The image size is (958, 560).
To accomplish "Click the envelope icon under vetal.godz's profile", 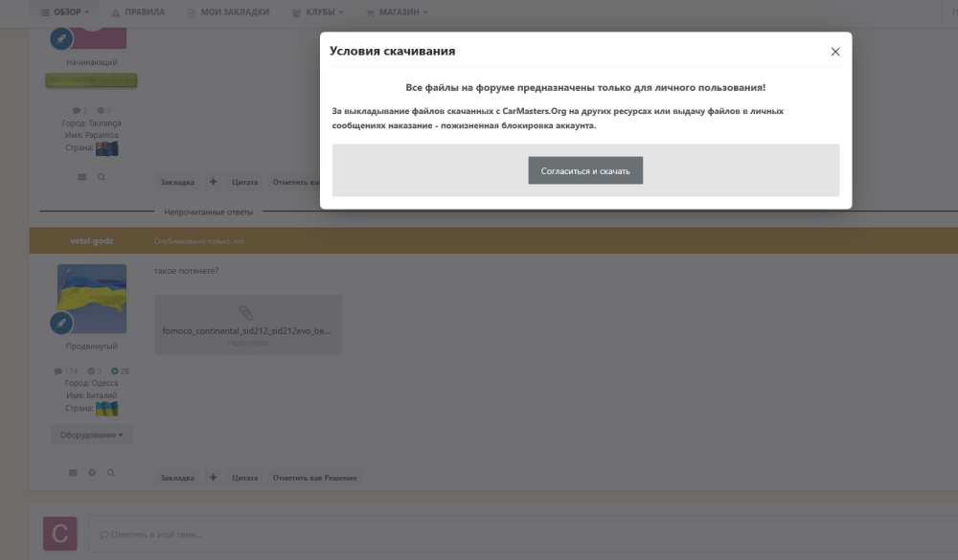I will coord(73,473).
